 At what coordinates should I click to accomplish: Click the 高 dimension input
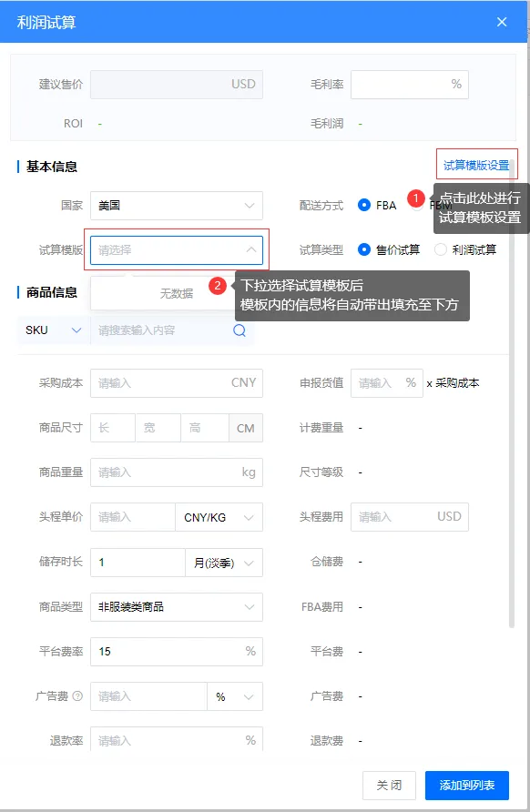[205, 428]
